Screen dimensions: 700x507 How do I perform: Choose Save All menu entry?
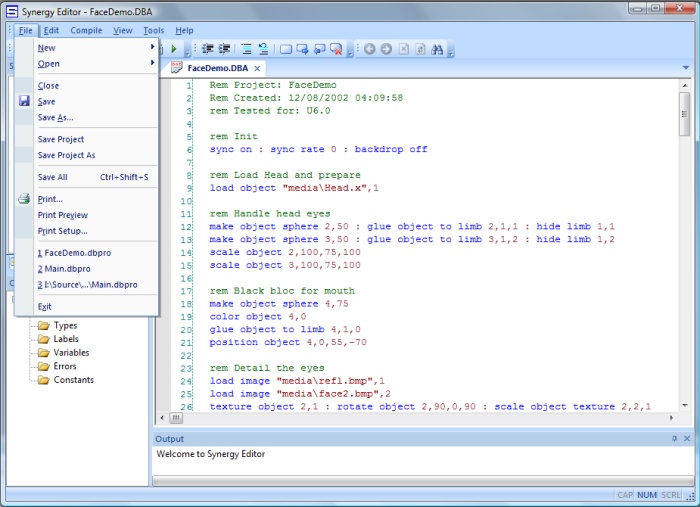[87, 177]
